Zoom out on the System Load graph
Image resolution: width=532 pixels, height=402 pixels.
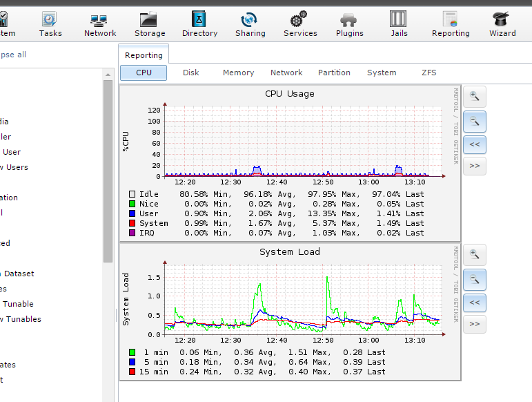tap(474, 280)
